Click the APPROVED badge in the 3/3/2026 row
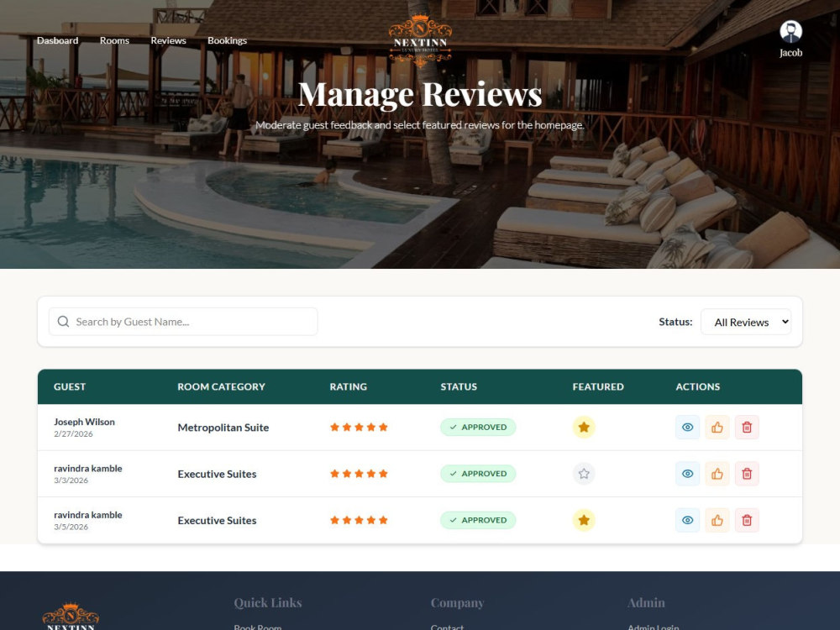840x630 pixels. point(478,474)
